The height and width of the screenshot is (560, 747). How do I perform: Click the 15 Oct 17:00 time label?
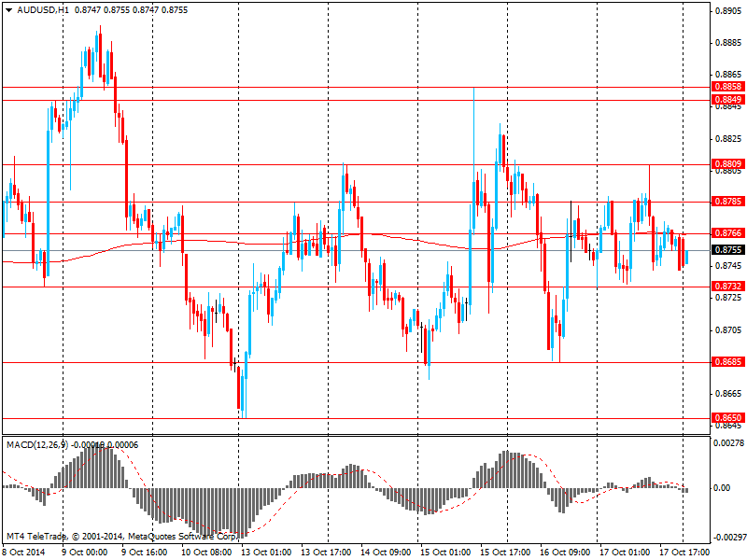tap(506, 553)
